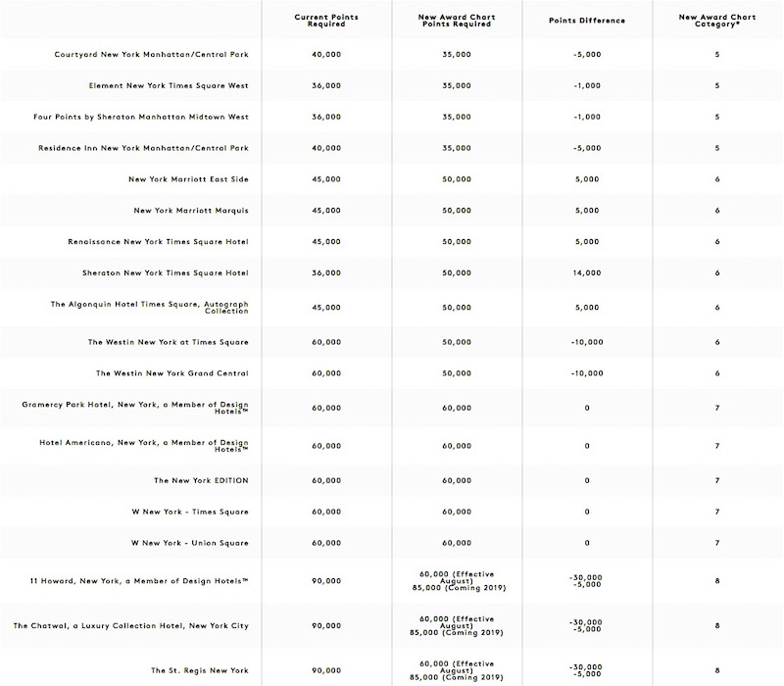Screen dimensions: 784x686
Task: Click category 7 in Gramercy Park Hotel row
Action: pos(717,408)
